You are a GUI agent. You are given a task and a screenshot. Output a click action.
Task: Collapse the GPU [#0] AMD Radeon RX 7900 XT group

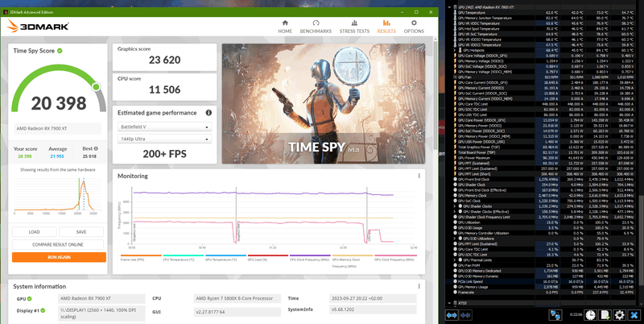[x=449, y=7]
